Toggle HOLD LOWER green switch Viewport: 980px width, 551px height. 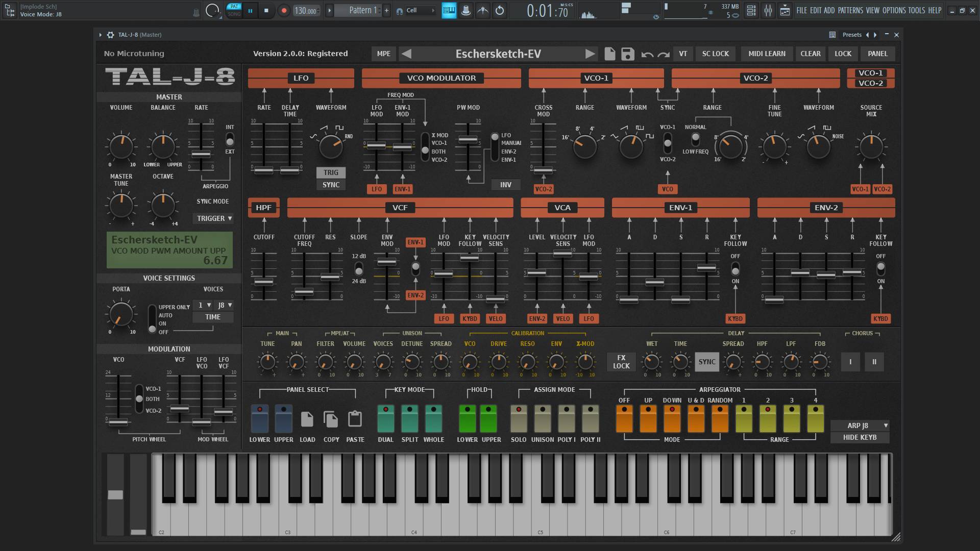pos(467,418)
